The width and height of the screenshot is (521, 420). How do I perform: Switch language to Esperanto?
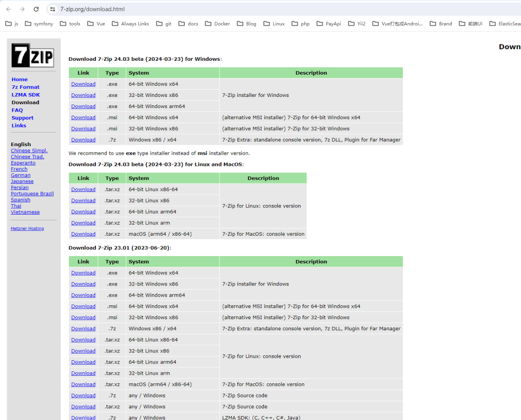point(23,163)
